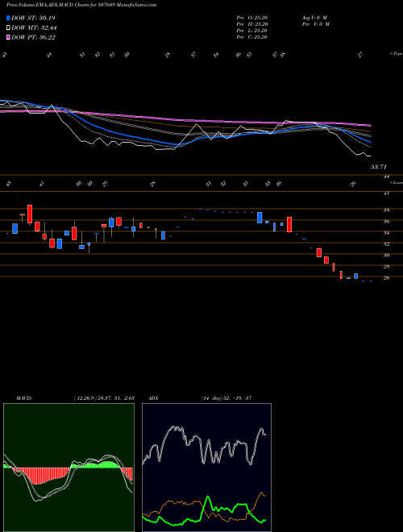The width and height of the screenshot is (403, 532).
Task: Click the white DOW MT legend swatch
Action: (x=9, y=28)
